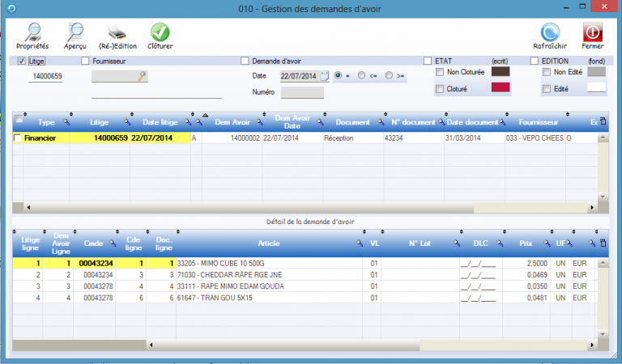Viewport: 622px width, 364px height.
Task: Click the Prix column header
Action: coord(526,243)
